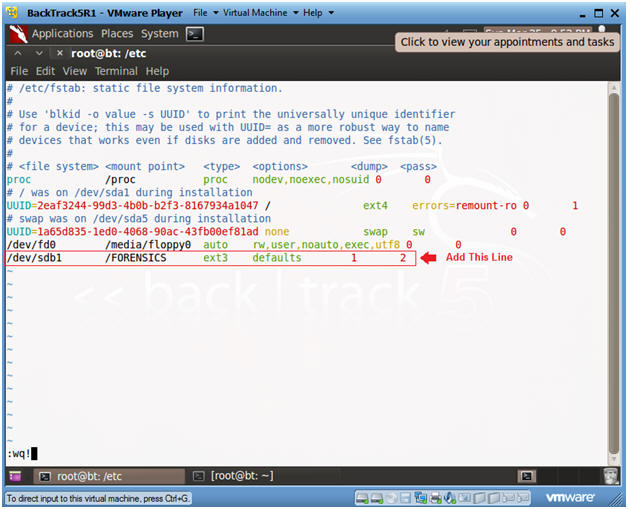Open the terminal Help menu

tap(157, 71)
